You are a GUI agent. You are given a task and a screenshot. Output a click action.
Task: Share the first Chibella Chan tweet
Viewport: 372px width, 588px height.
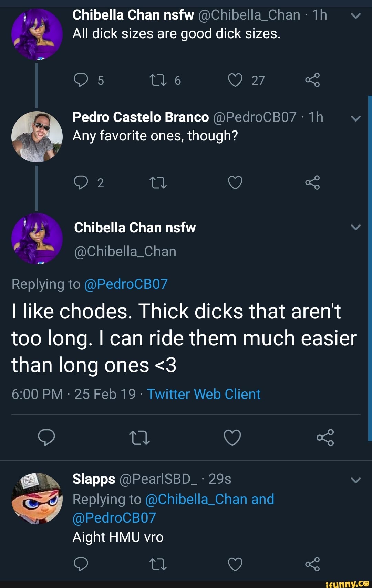click(x=312, y=80)
